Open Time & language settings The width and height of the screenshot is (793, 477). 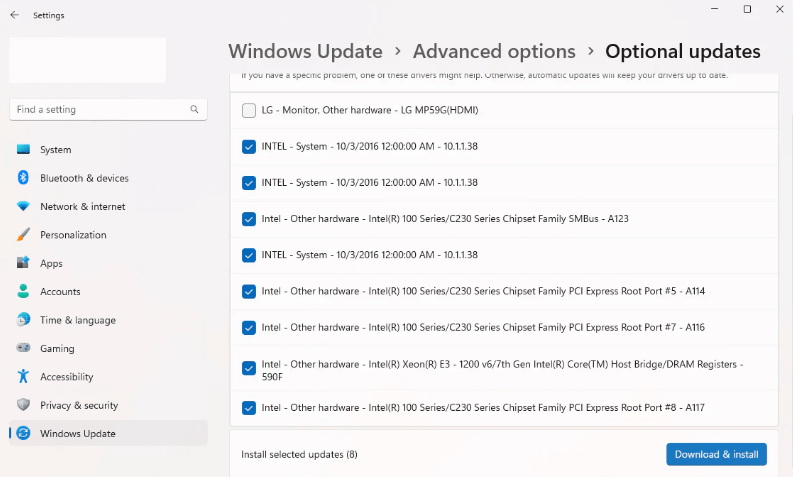coord(78,320)
